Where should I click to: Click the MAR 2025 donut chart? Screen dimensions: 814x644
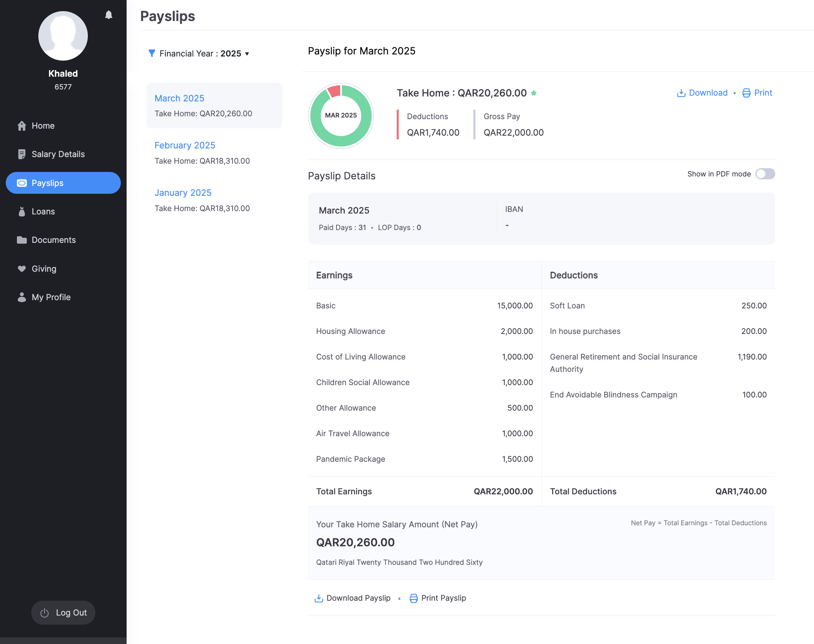tap(341, 115)
